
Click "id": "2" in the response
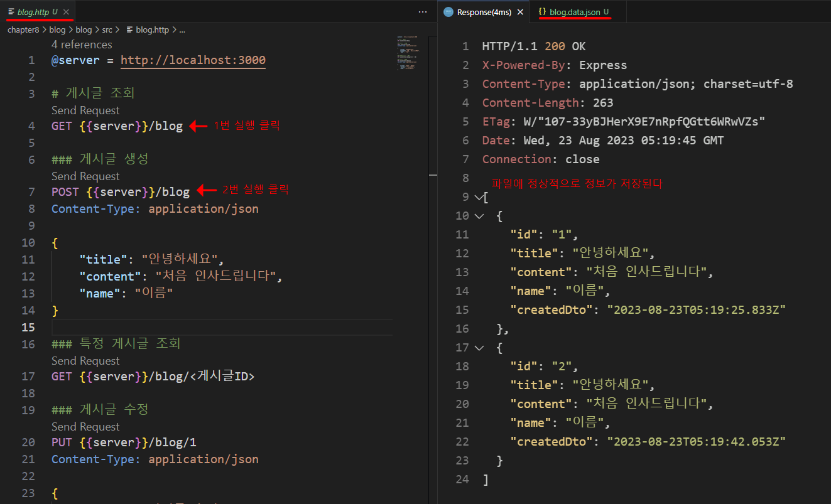544,367
